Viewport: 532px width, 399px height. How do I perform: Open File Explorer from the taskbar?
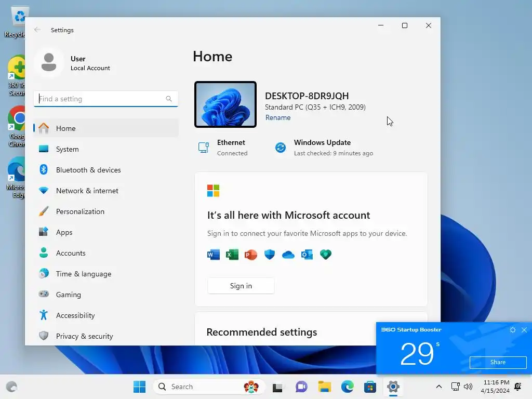324,387
